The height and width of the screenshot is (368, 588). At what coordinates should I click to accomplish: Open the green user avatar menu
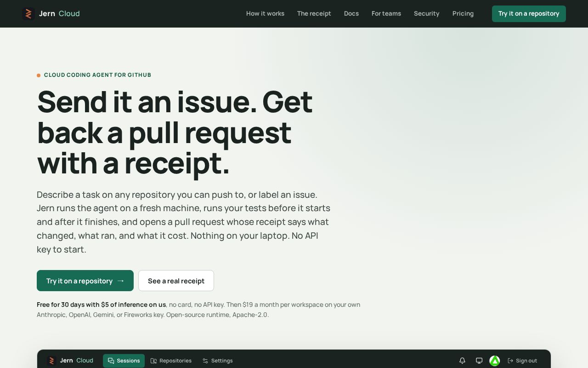[495, 361]
